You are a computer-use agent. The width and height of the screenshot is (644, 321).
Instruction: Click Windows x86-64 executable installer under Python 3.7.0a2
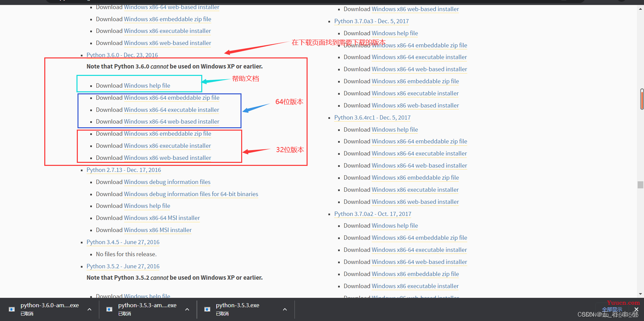pos(419,250)
